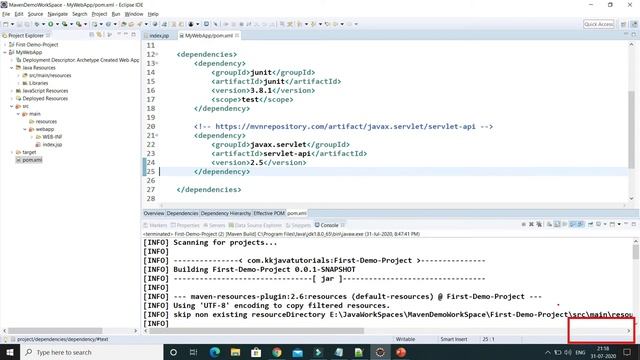This screenshot has width=640, height=360.
Task: Click Pin Console icon
Action: point(591,224)
